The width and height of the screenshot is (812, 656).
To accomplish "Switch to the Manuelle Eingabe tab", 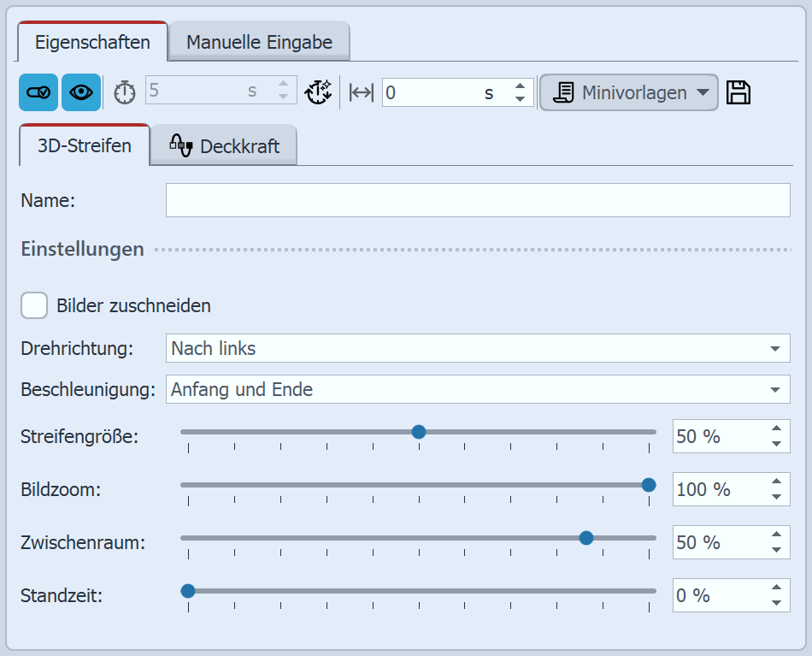I will click(x=259, y=42).
